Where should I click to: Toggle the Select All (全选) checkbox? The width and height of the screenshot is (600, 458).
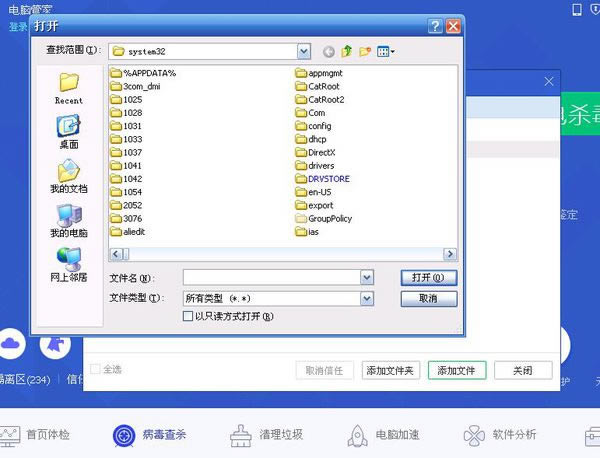coord(96,369)
